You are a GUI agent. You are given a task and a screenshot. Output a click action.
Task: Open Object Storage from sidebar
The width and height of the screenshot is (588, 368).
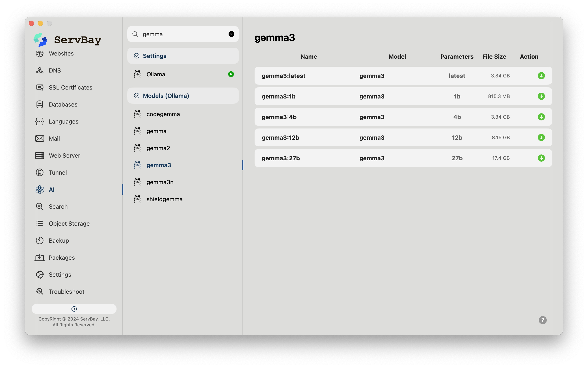point(69,224)
